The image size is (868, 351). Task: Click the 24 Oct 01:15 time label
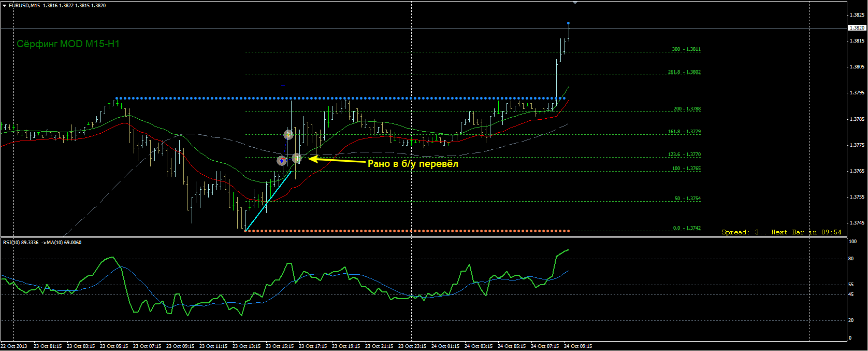(x=445, y=346)
